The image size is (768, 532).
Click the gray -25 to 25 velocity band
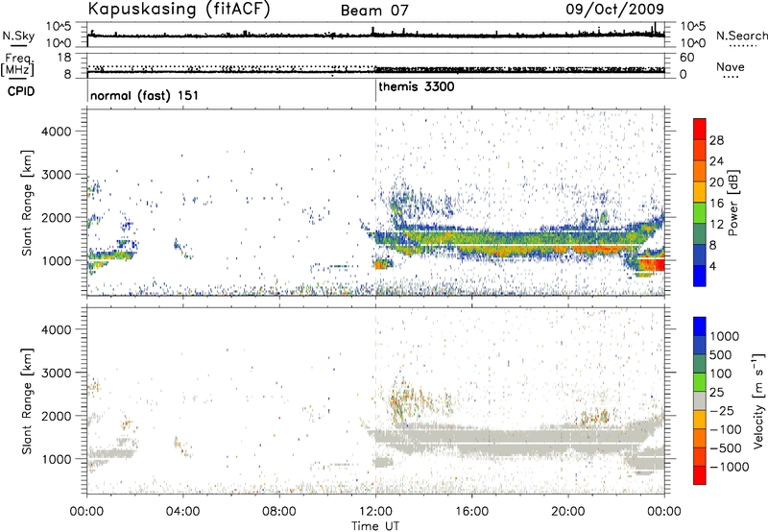click(x=700, y=400)
